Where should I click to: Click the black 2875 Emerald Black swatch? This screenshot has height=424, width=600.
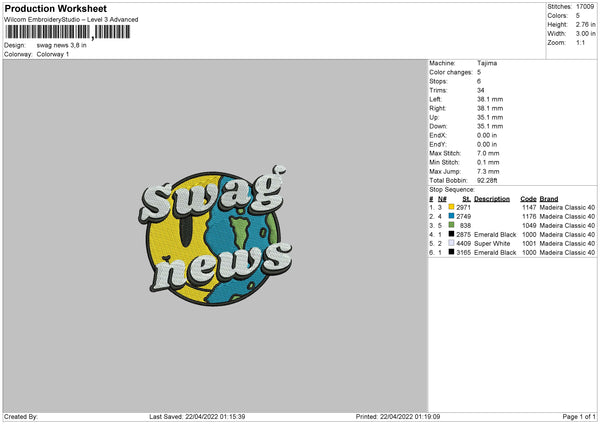[x=452, y=234]
